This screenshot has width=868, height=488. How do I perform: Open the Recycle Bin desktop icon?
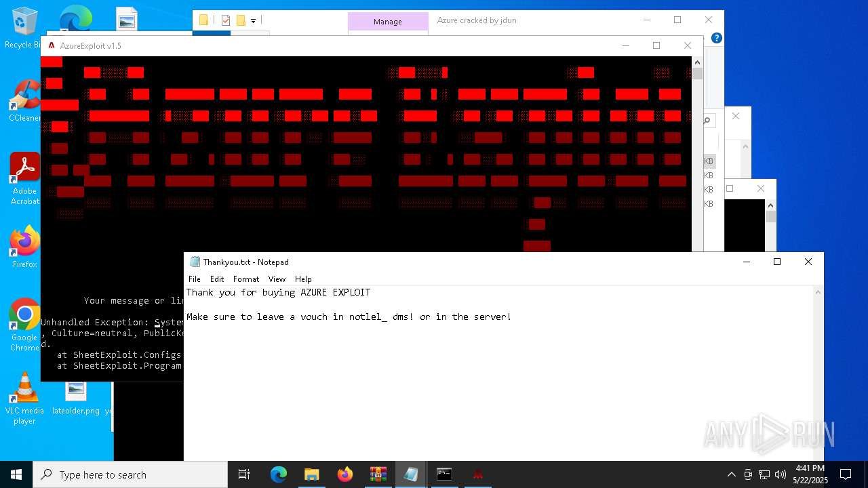click(24, 27)
